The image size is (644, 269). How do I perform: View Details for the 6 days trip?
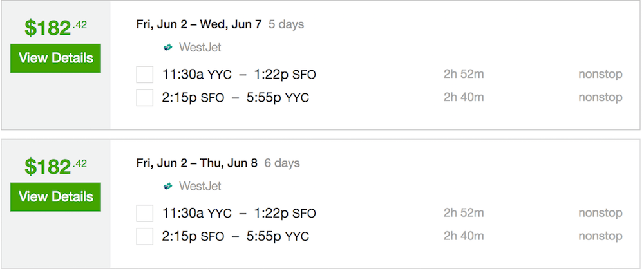[56, 197]
